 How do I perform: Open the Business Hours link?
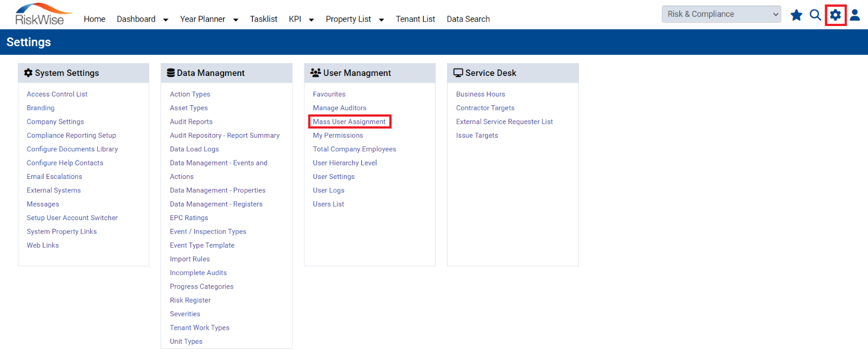click(481, 94)
